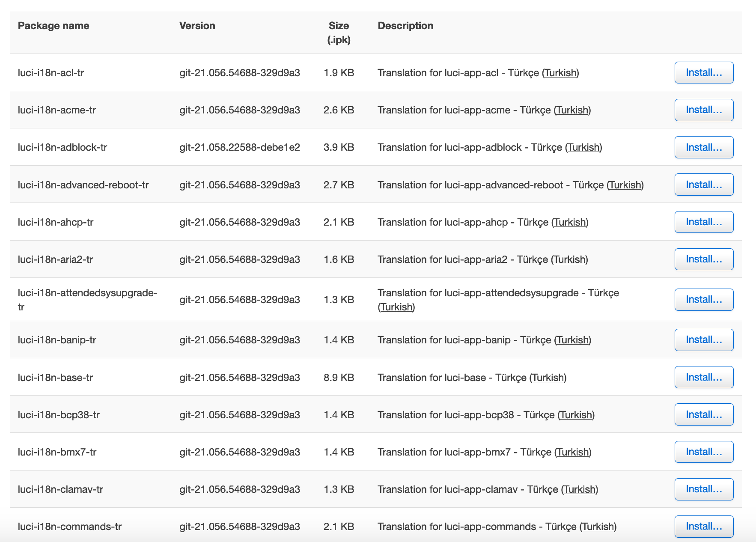This screenshot has width=756, height=542.
Task: Select package name luci-i18n-adblock-tr
Action: [63, 147]
